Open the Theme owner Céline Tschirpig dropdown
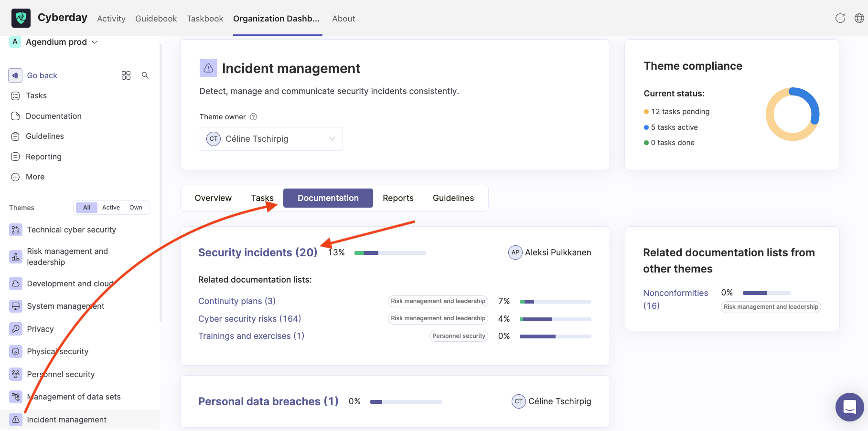Screen dimensions: 868x431 (271, 139)
